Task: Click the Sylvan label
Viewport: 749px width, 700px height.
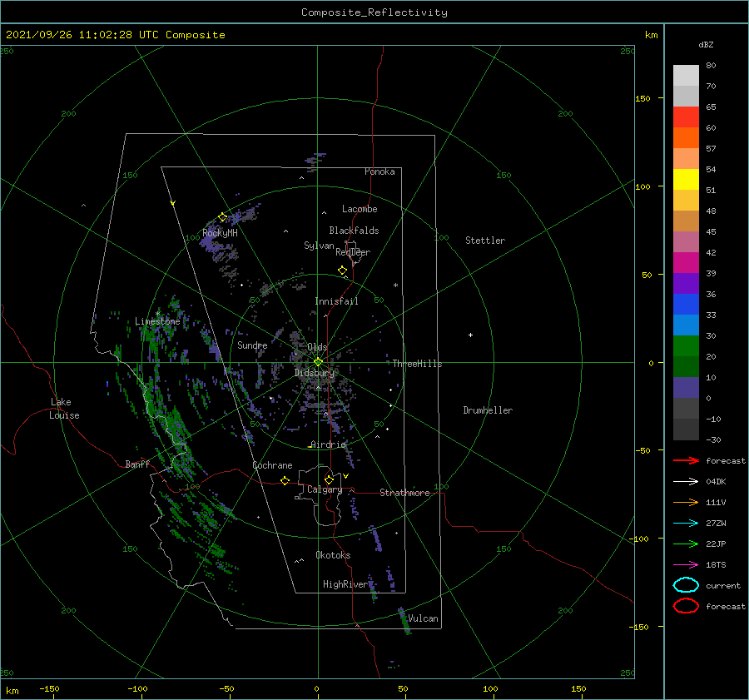Action: tap(319, 246)
